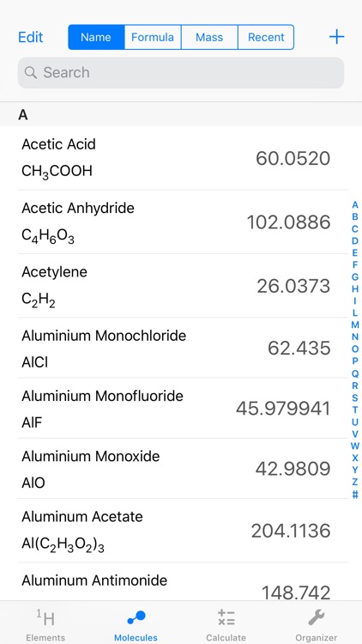
Task: Select the Molecules tab icon
Action: [136, 617]
